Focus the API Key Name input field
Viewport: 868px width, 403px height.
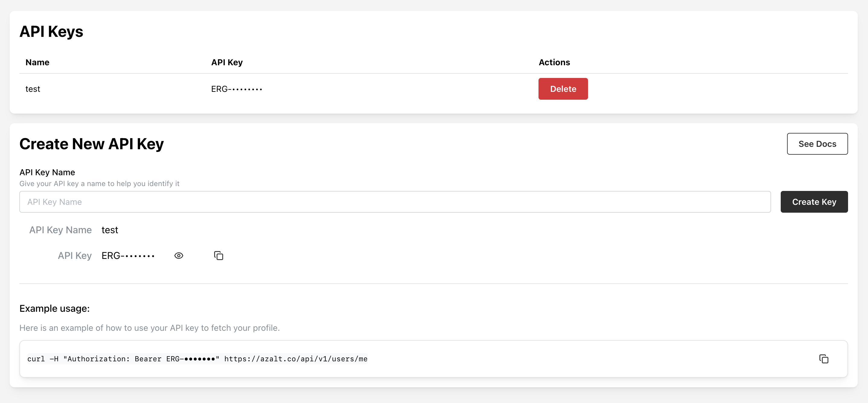pyautogui.click(x=394, y=202)
